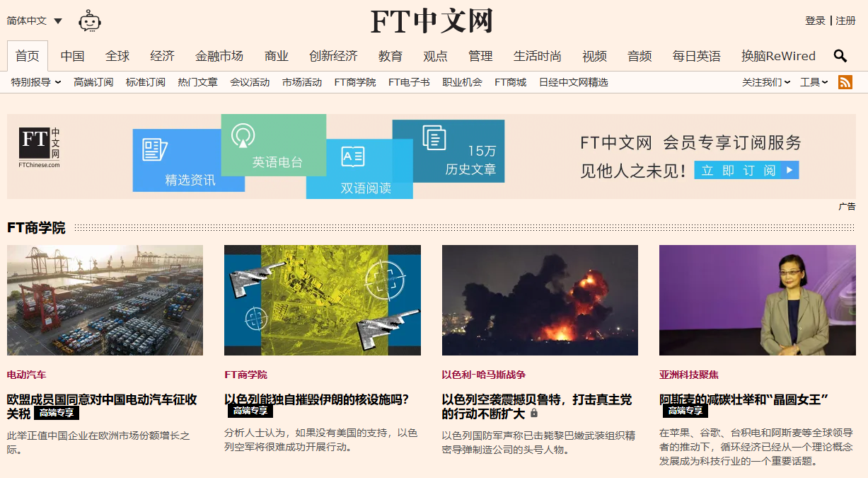Expand the 工具 dropdown
Viewport: 868px width, 478px height.
[x=814, y=82]
